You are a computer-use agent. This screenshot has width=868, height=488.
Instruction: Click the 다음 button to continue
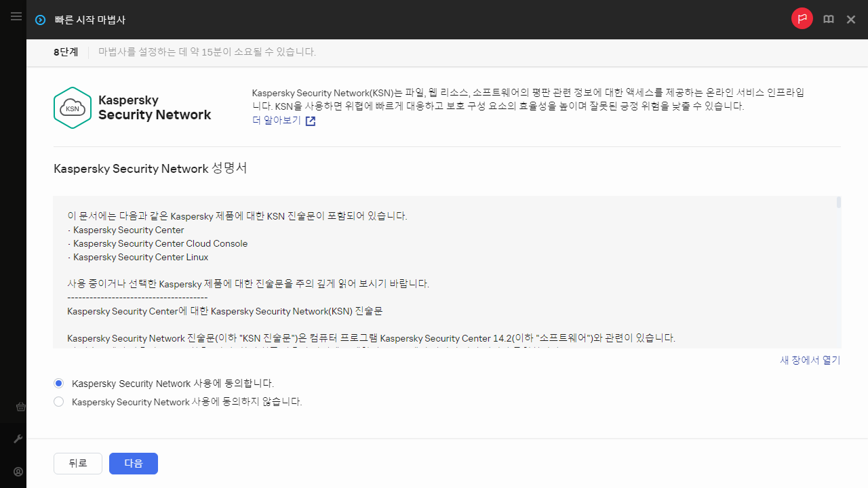point(133,463)
